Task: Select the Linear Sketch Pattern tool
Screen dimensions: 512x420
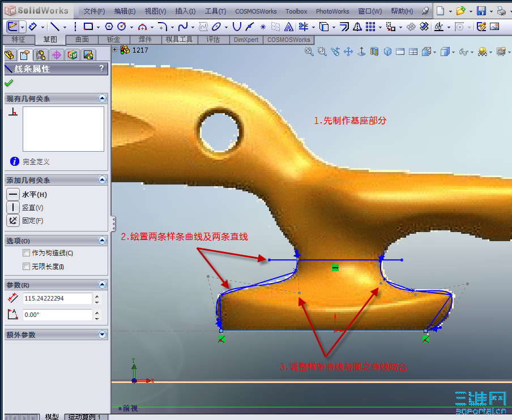Action: 370,27
